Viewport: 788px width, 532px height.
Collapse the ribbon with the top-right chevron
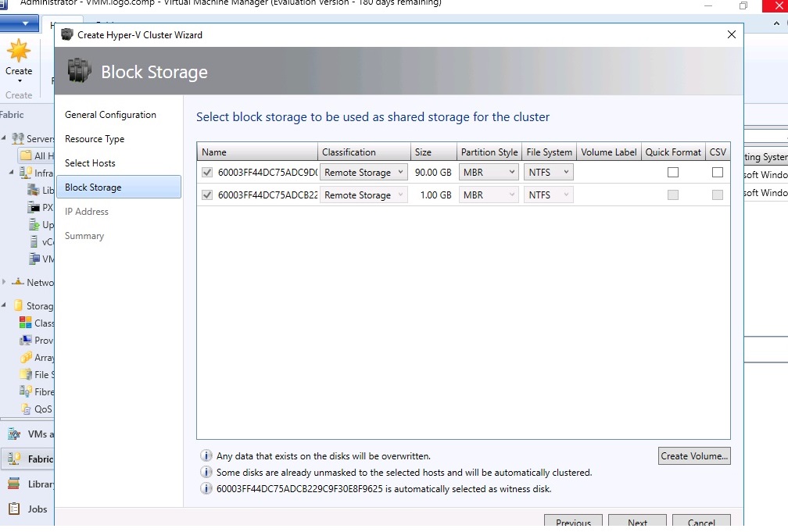[x=776, y=23]
